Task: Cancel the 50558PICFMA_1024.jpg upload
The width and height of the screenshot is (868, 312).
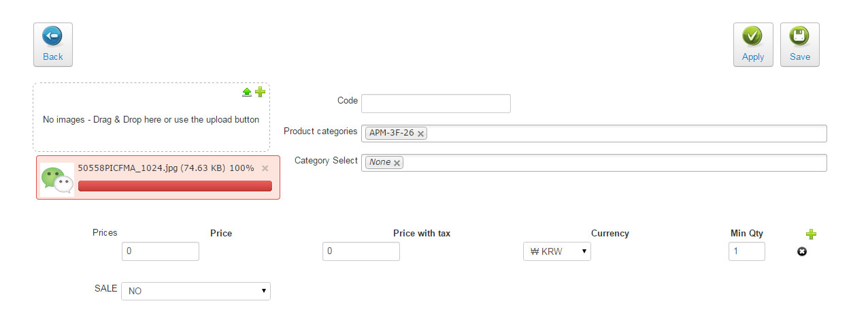Action: click(265, 168)
